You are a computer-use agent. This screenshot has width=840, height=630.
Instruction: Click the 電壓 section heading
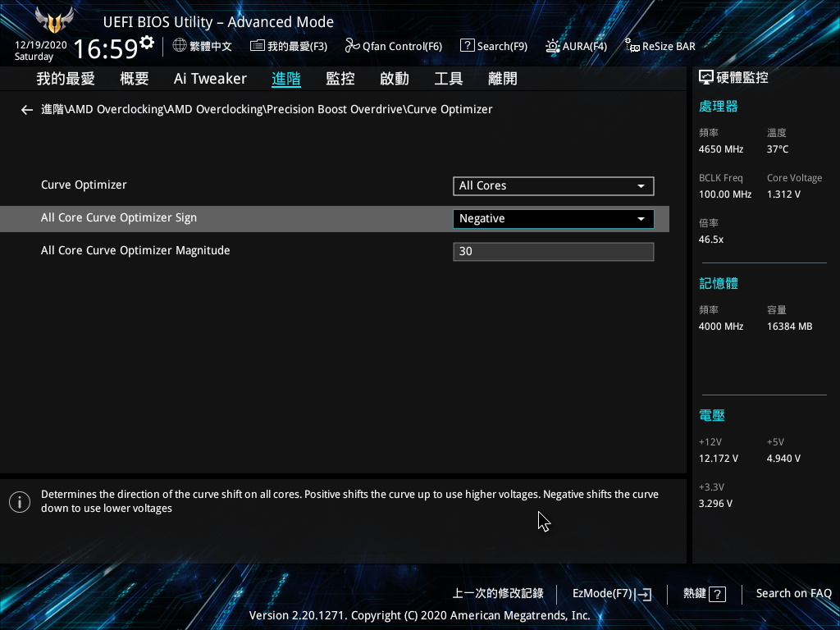point(712,415)
